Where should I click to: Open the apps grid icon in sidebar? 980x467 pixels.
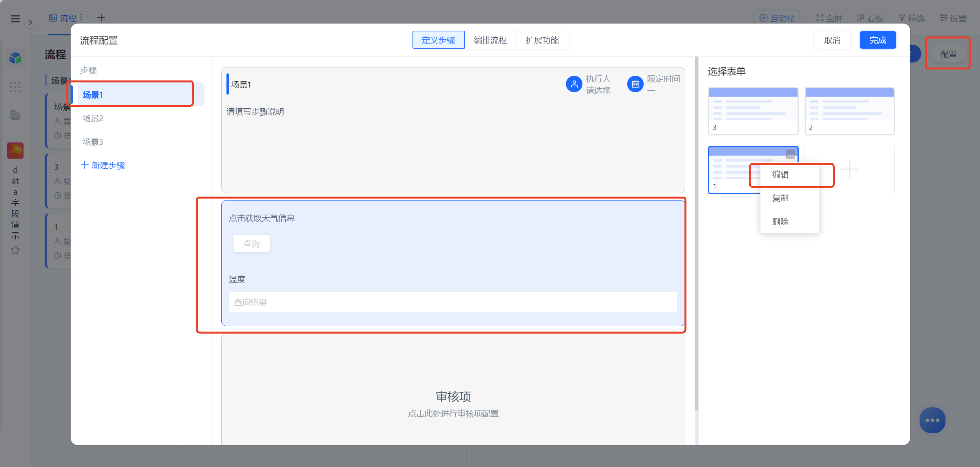click(x=15, y=87)
